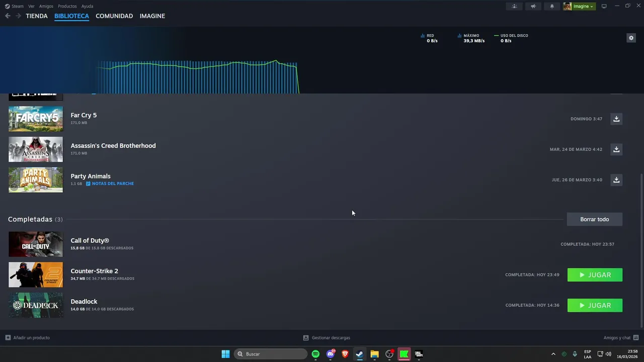Open Party Animals NOTAS DEL PARCHE link
644x362 pixels.
pyautogui.click(x=110, y=184)
